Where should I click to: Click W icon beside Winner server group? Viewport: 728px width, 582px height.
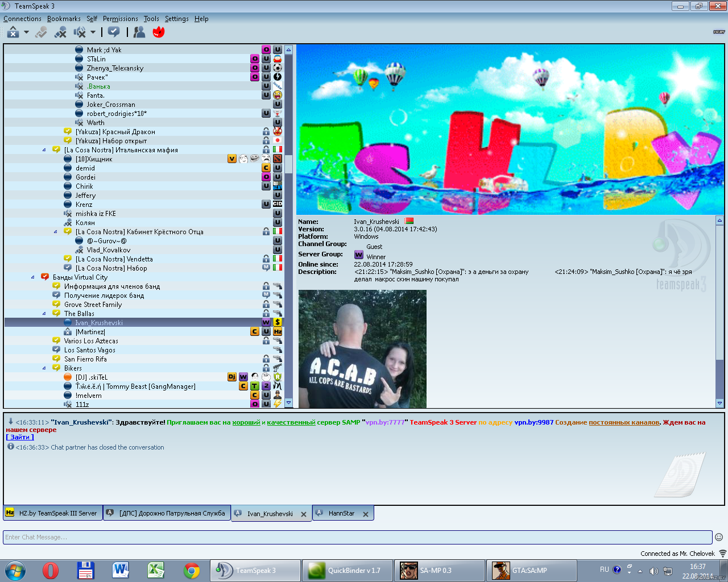click(x=359, y=255)
